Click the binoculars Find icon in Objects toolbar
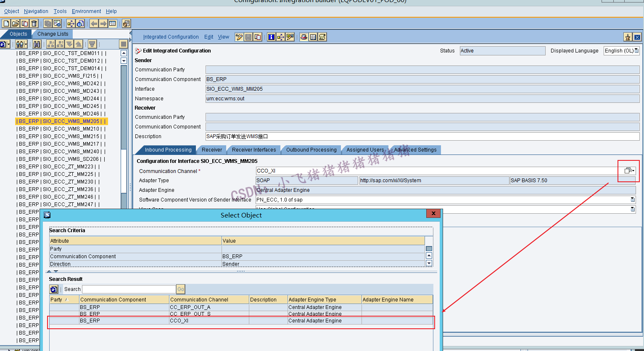Viewport: 644px width, 351px height. pyautogui.click(x=37, y=44)
